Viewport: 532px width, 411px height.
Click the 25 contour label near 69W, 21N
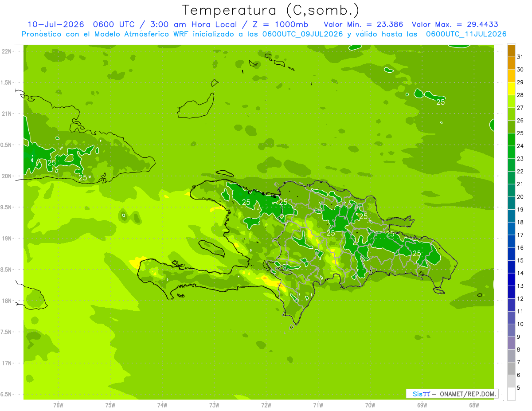coord(441,102)
